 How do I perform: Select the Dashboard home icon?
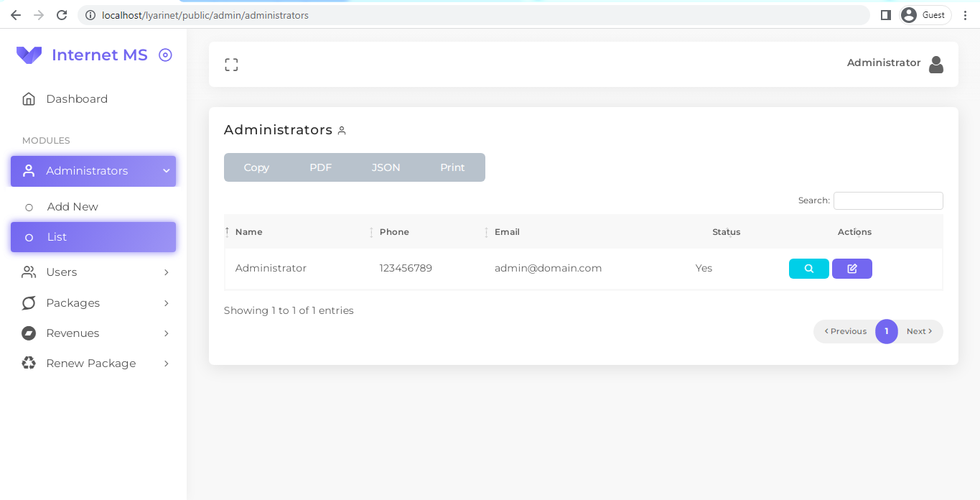pos(28,98)
